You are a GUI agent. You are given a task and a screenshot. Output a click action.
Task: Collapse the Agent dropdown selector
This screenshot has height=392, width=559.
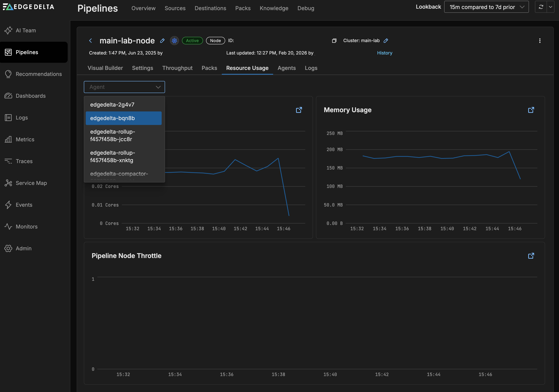[x=158, y=87]
